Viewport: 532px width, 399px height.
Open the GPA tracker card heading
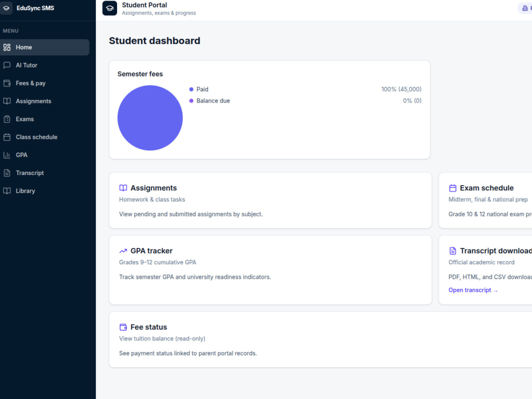click(151, 251)
